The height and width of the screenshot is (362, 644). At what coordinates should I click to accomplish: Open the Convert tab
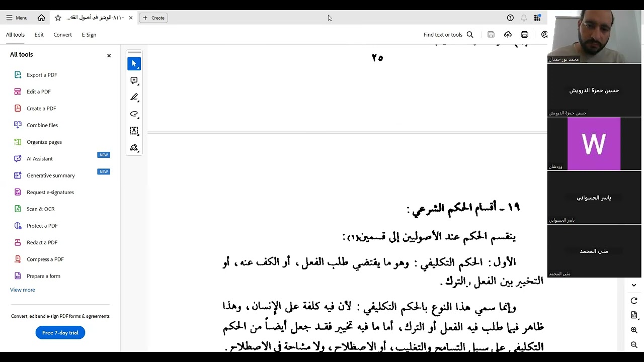(63, 35)
